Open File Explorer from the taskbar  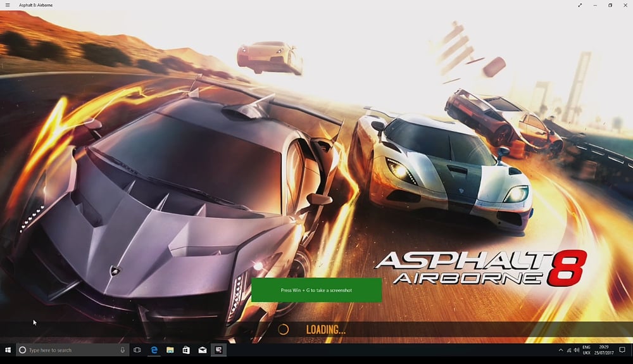[x=170, y=350]
